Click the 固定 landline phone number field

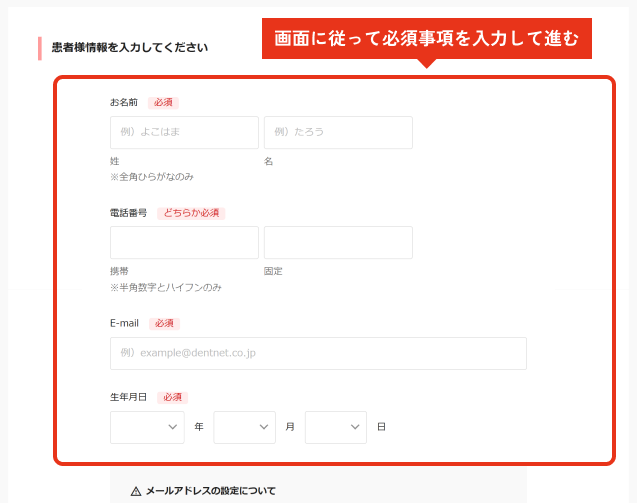(x=338, y=242)
